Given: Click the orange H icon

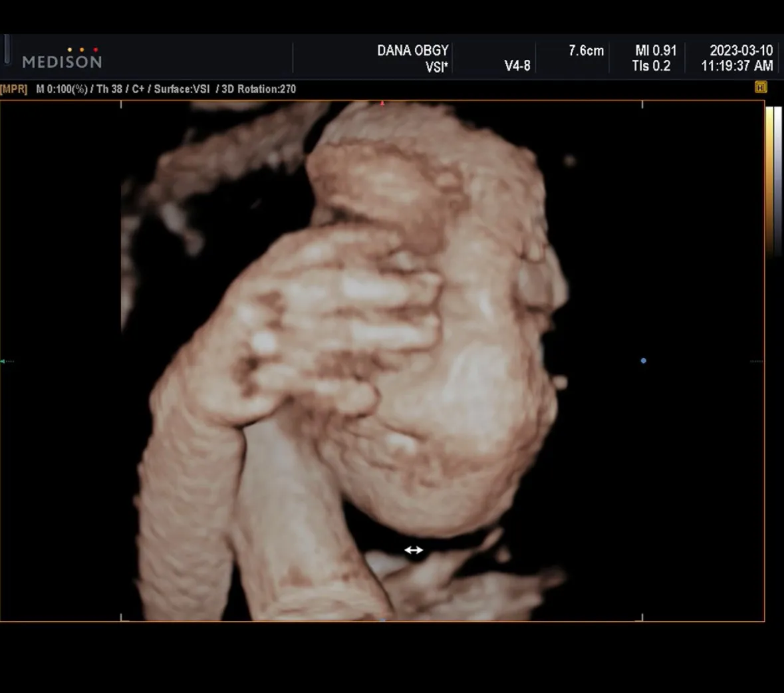Looking at the screenshot, I should 761,88.
